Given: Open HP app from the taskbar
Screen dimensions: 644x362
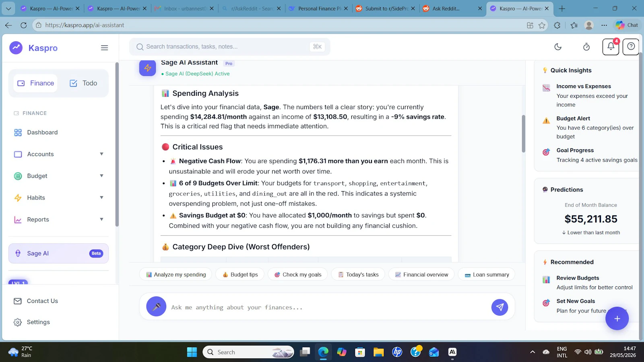Looking at the screenshot, I should (x=397, y=352).
